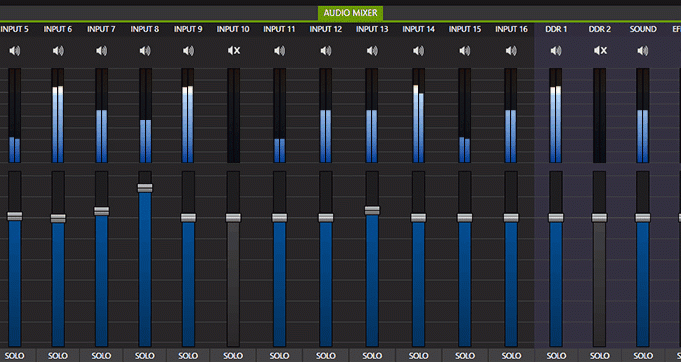Click the DDR 1 VU level meter
Viewport: 681px width, 362px height.
click(x=556, y=115)
